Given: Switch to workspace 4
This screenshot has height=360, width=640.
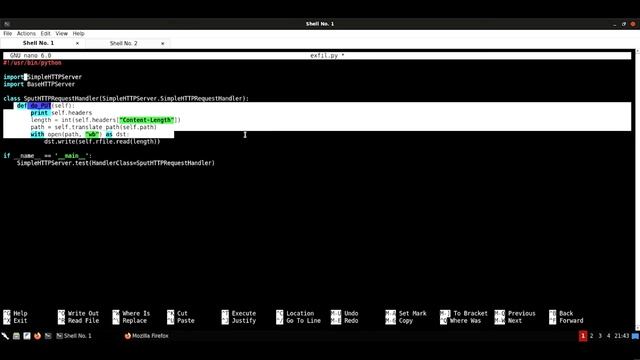Looking at the screenshot, I should (x=609, y=336).
